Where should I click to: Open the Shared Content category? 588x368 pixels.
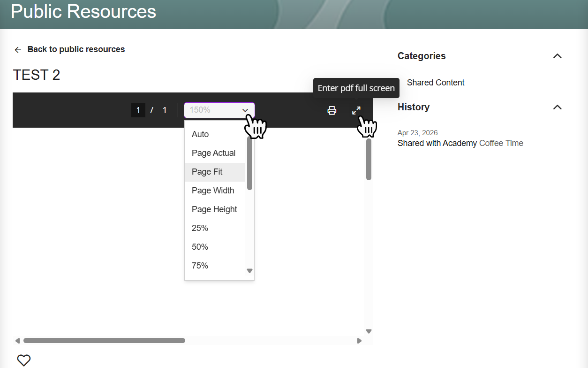[x=436, y=83]
